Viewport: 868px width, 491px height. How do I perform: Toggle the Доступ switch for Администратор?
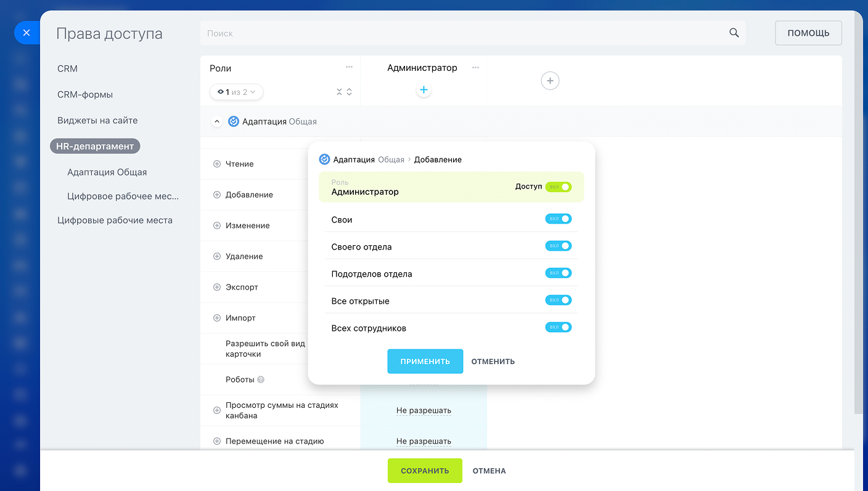[559, 187]
